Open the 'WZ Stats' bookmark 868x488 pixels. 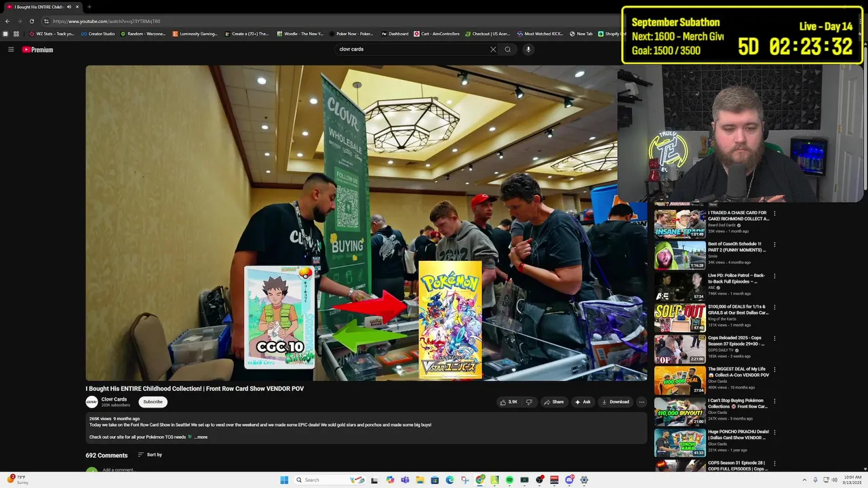52,34
